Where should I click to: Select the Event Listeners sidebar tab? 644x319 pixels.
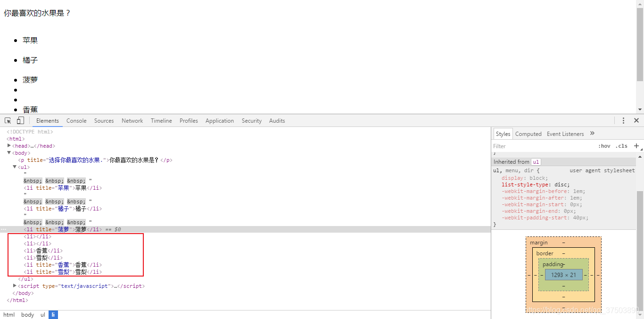565,134
